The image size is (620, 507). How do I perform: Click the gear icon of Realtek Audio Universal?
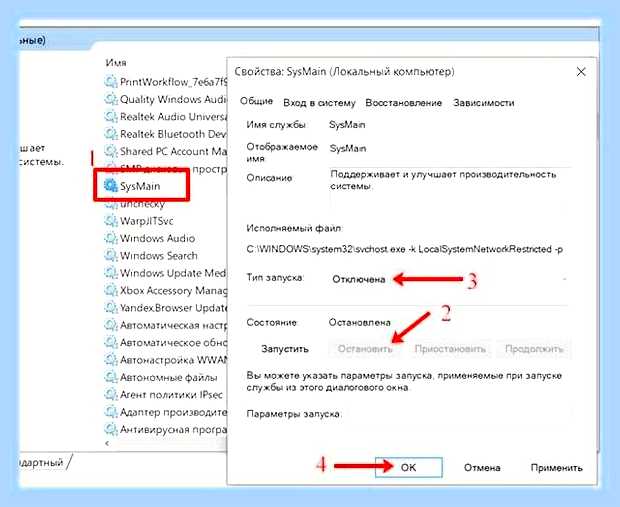click(111, 117)
